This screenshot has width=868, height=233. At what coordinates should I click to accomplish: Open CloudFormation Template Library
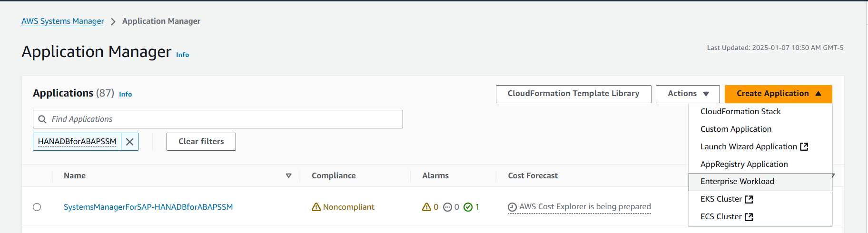tap(573, 94)
